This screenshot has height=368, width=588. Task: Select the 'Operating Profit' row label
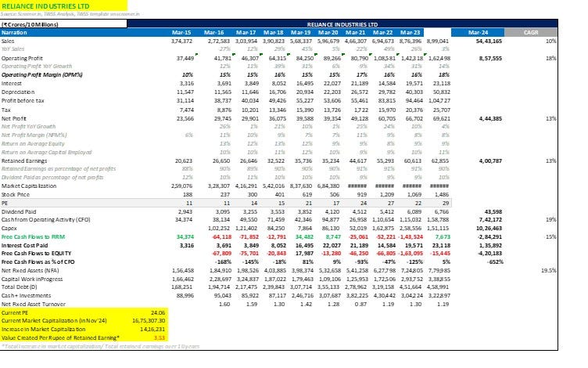tap(22, 59)
